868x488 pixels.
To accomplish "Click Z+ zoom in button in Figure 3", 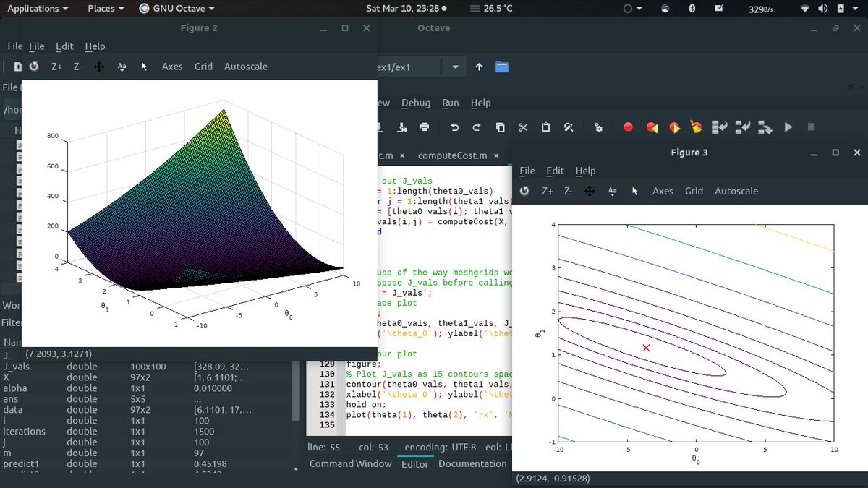I will coord(548,191).
